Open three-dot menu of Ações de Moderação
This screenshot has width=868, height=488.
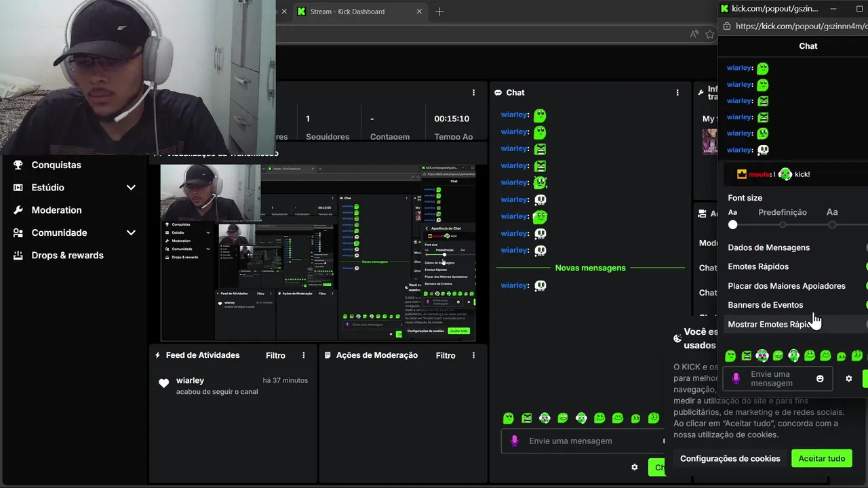(473, 355)
